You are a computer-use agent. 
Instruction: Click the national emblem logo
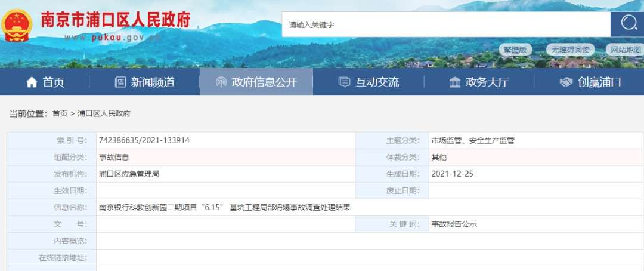17,24
